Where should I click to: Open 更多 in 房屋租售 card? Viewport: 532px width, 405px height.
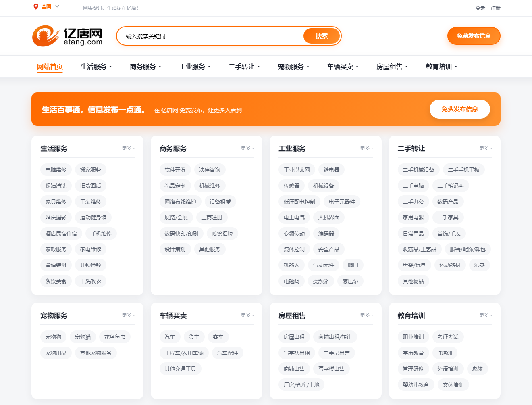click(366, 315)
